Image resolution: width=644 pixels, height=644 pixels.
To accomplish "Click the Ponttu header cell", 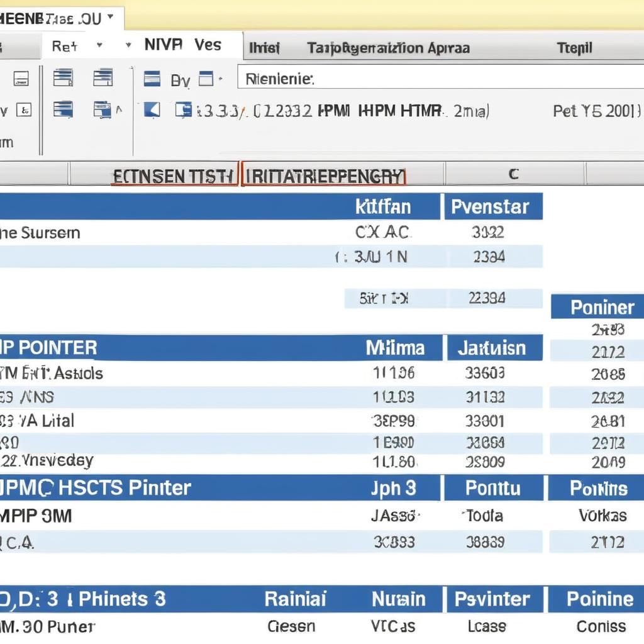I will [492, 489].
